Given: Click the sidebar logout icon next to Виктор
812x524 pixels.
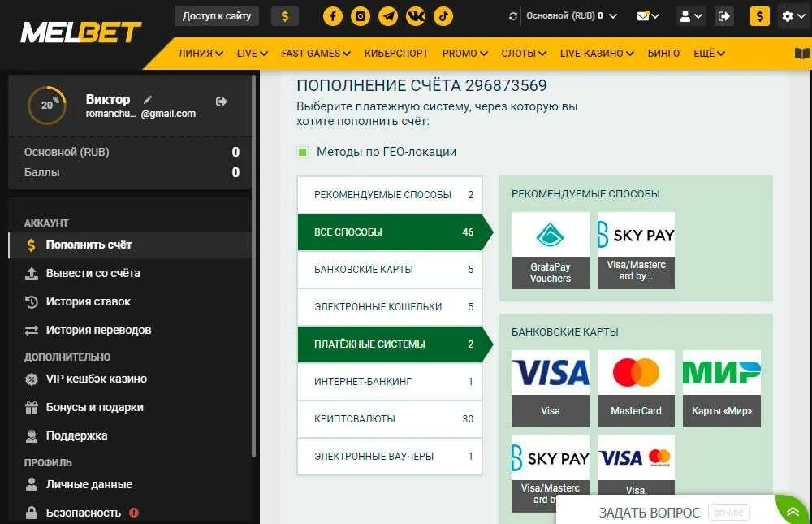Looking at the screenshot, I should pos(222,102).
